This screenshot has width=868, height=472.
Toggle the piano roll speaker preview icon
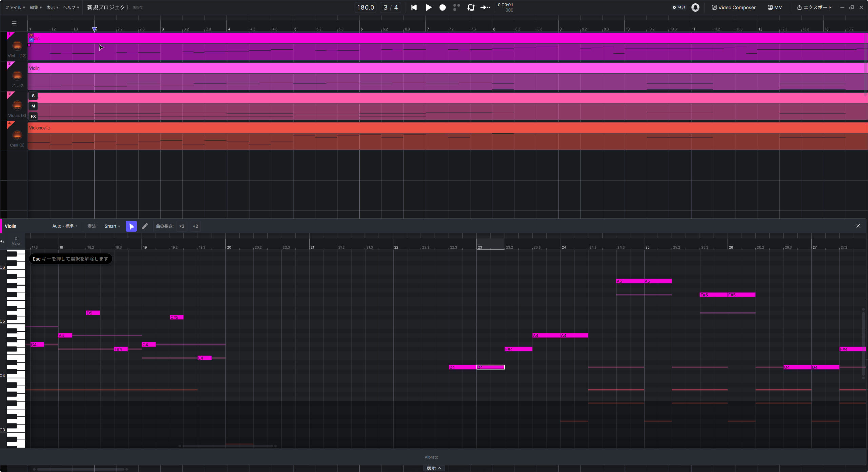point(2,241)
